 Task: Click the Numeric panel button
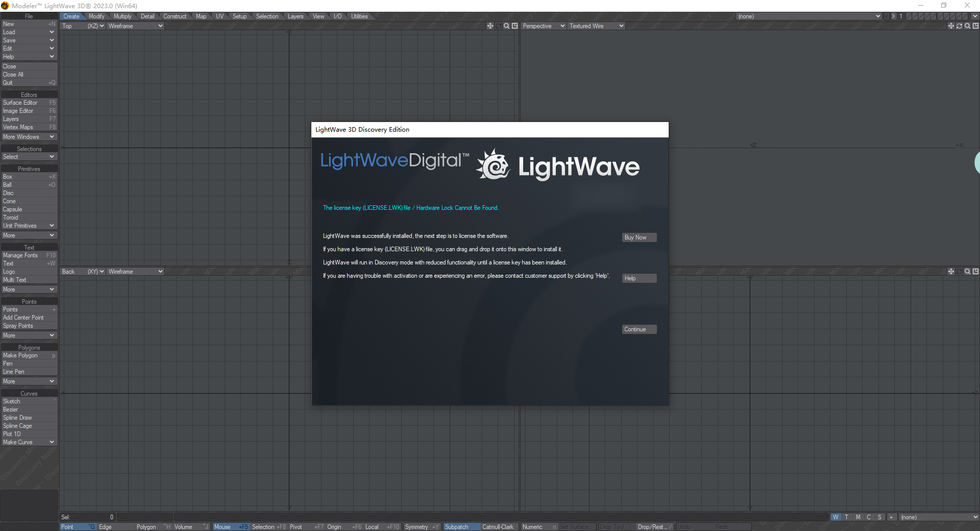pyautogui.click(x=539, y=527)
